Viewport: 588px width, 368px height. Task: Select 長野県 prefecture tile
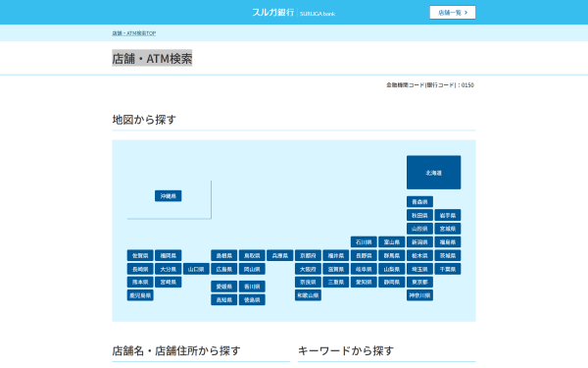[364, 256]
